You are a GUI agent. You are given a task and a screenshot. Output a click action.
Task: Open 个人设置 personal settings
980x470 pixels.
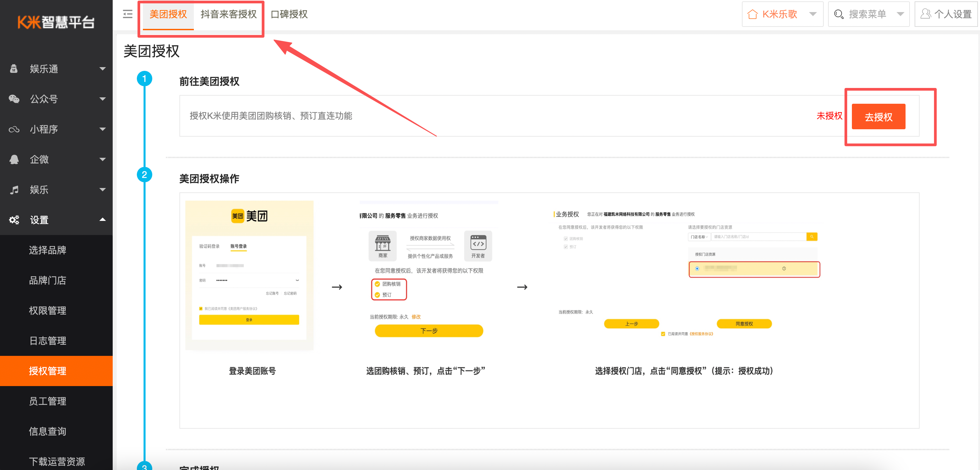[x=946, y=14]
